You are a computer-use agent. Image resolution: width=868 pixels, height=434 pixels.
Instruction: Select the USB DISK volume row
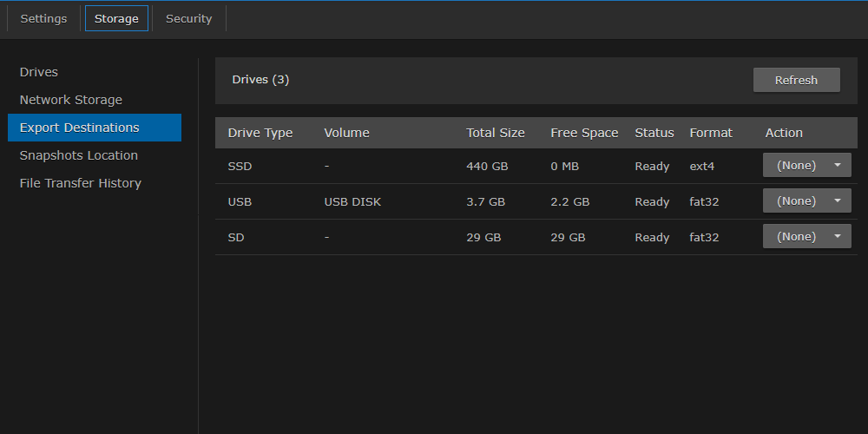[352, 201]
